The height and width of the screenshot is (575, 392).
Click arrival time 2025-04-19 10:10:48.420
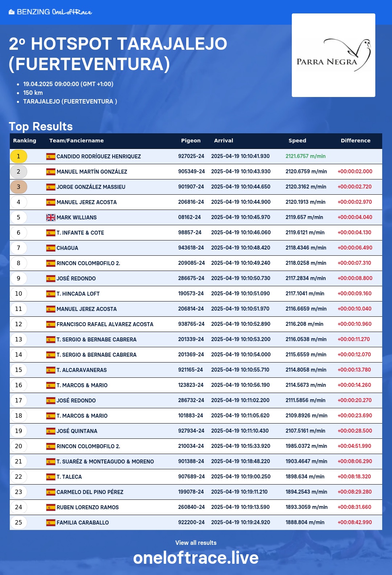pyautogui.click(x=241, y=248)
